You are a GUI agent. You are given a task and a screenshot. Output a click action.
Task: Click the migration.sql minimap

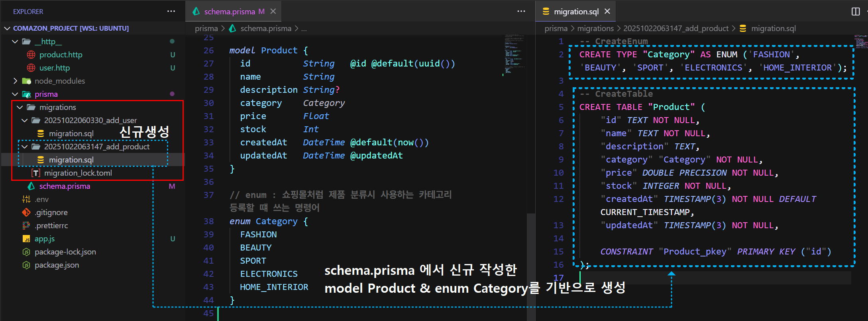(x=861, y=41)
